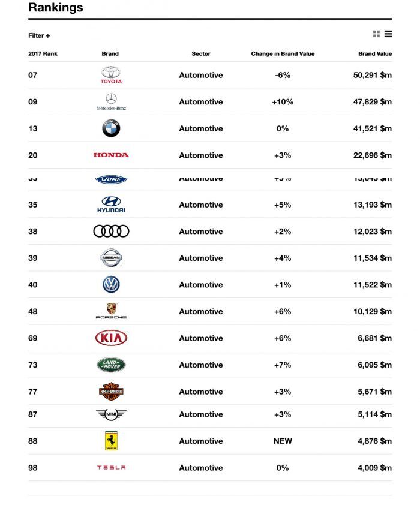Click the Rankings page heading
Viewport: 420px width, 508px height.
(x=57, y=8)
